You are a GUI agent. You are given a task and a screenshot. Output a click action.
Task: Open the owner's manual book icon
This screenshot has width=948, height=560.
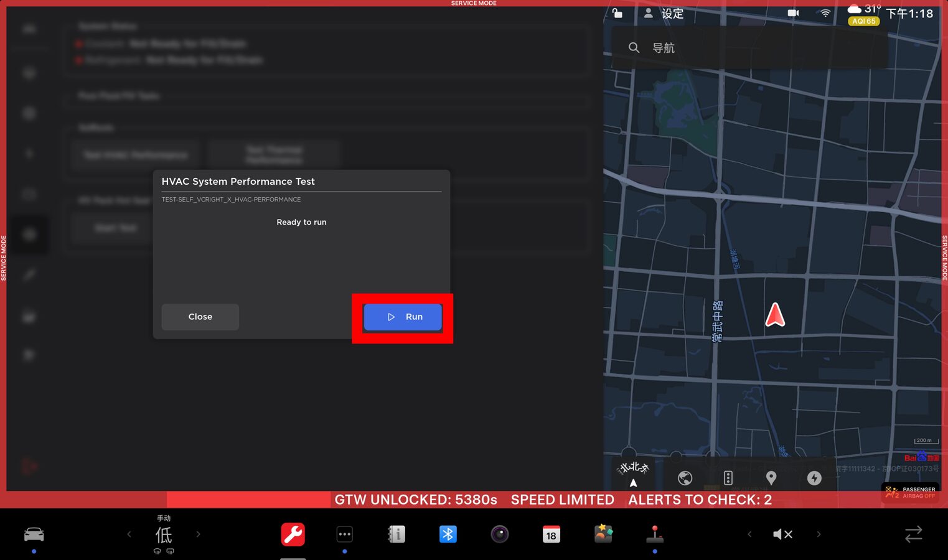pos(396,534)
